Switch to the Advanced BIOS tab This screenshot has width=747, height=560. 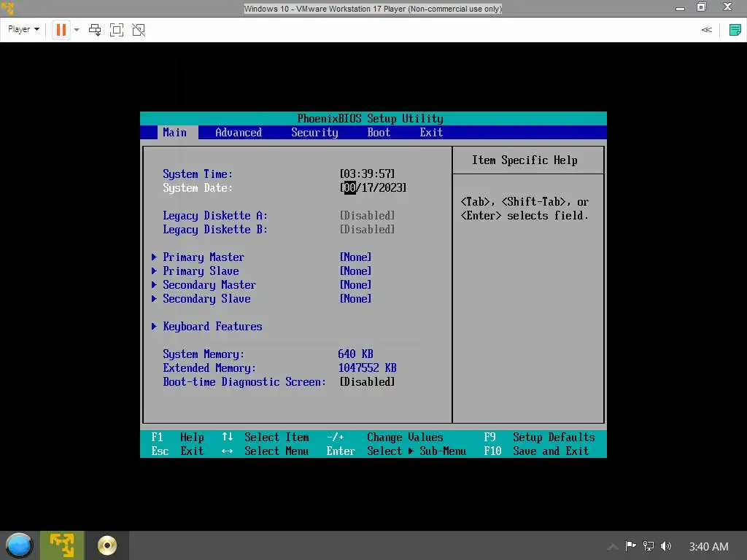click(x=239, y=133)
